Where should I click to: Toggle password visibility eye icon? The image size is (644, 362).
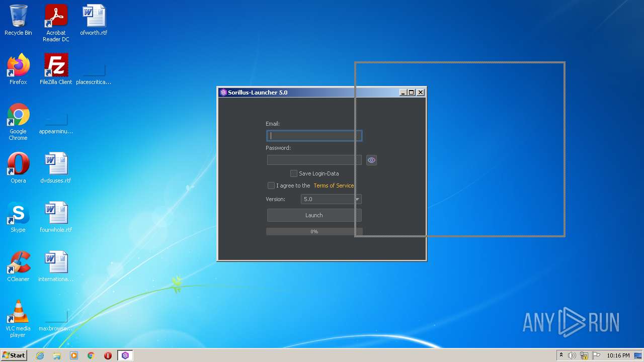click(x=371, y=160)
